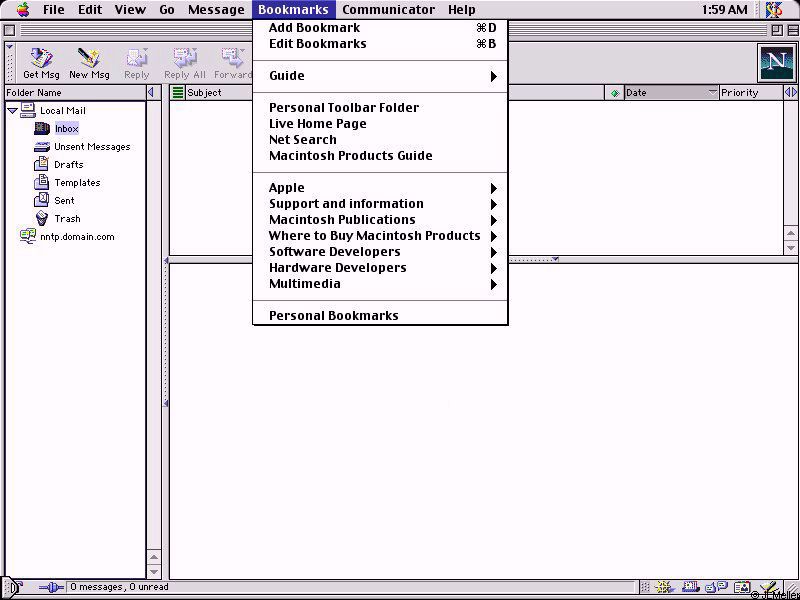Click the nntp.domain.com news server icon

coord(28,237)
